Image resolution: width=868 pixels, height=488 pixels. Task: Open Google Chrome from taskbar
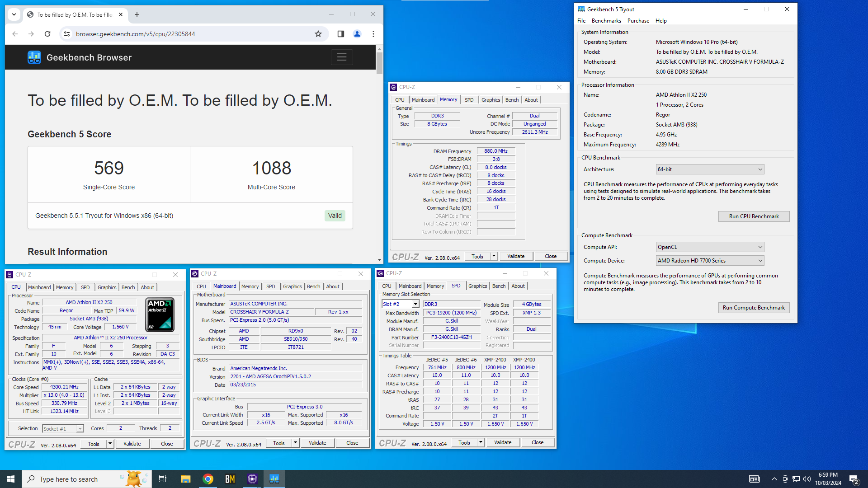click(x=208, y=479)
